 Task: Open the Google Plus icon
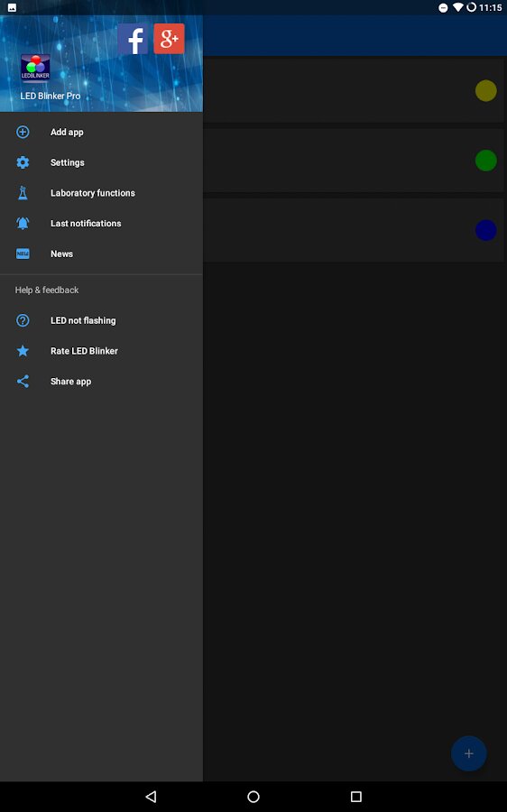coord(169,39)
